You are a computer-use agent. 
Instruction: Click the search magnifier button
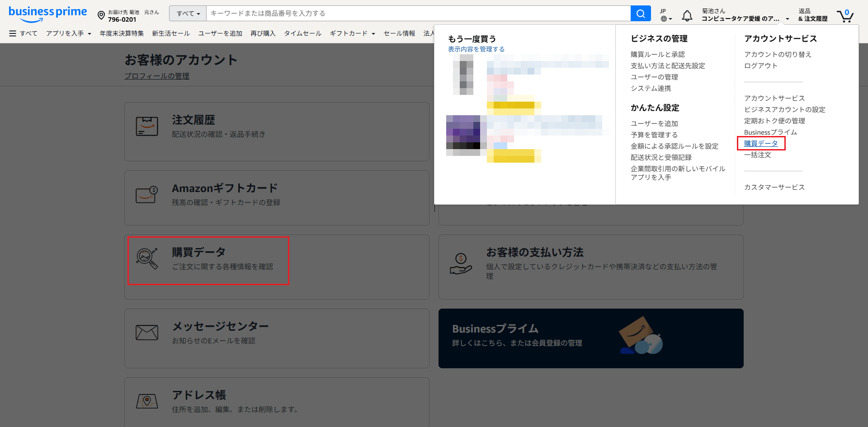coord(640,14)
